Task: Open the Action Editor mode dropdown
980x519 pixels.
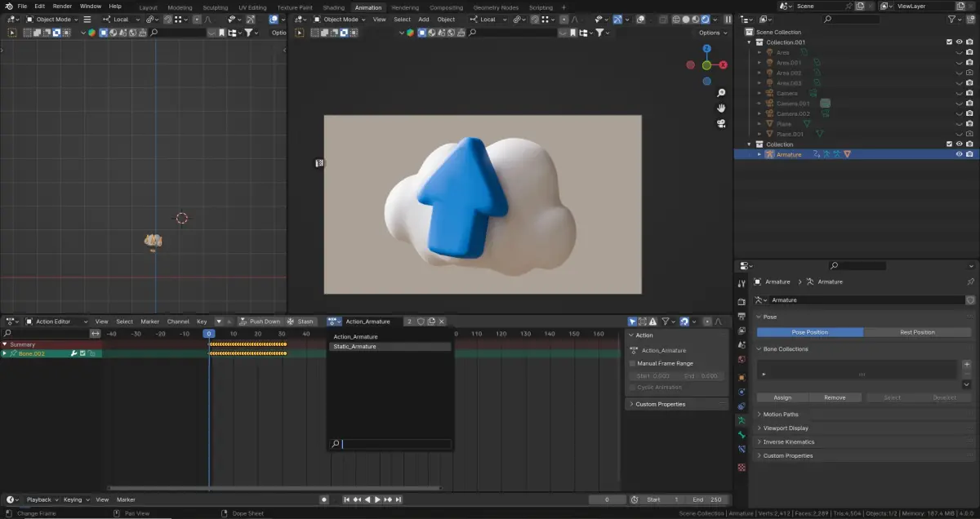Action: [x=56, y=322]
